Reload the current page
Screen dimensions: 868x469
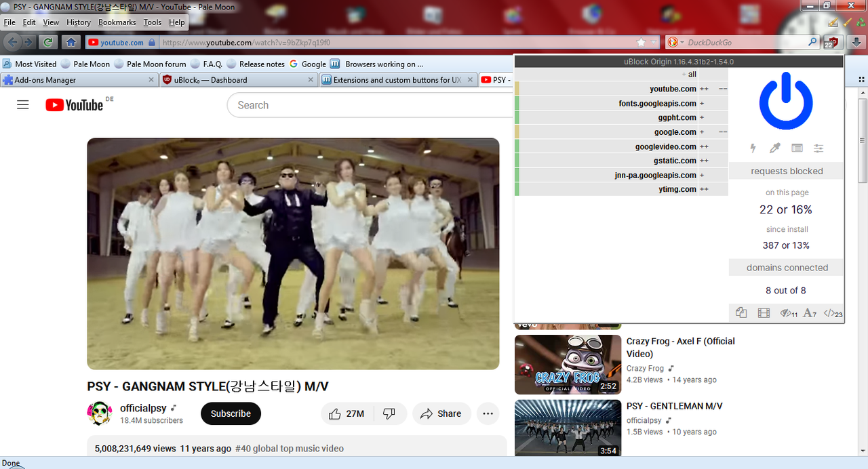(47, 42)
